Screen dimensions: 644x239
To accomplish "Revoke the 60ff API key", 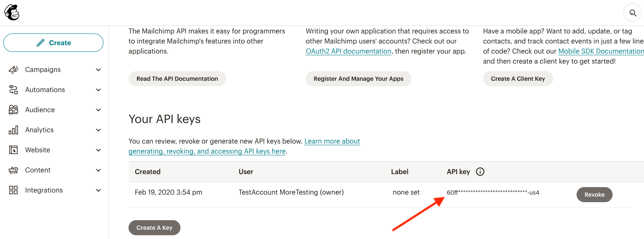I will [595, 195].
